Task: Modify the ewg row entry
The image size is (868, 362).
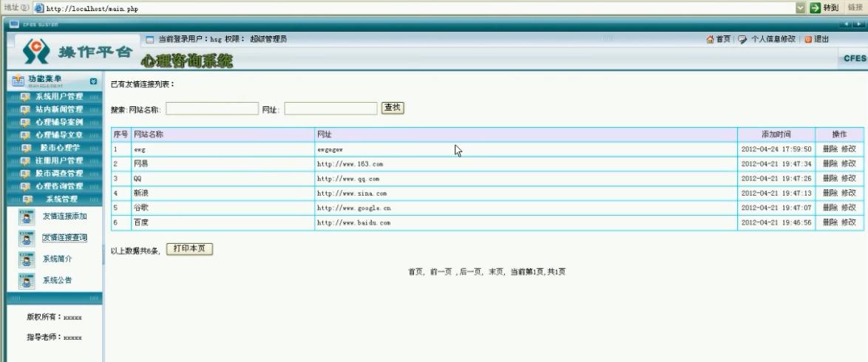Action: tap(849, 149)
